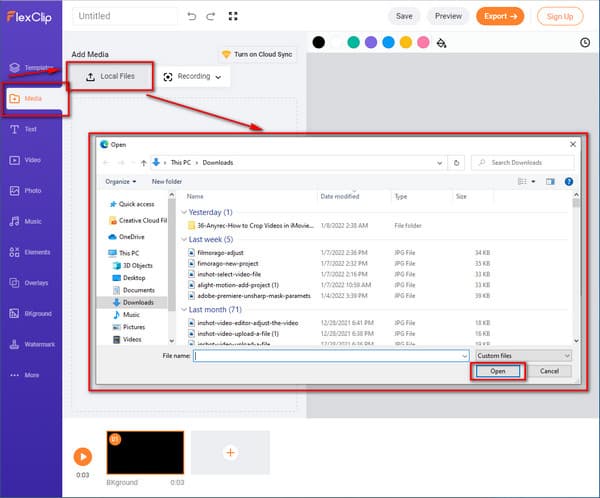Open the Photo sidebar section
Viewport: 600px width, 498px height.
click(25, 191)
